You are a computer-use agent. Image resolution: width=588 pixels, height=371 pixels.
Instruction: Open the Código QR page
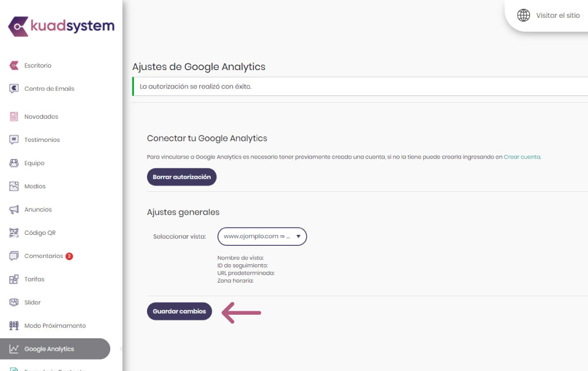[40, 233]
